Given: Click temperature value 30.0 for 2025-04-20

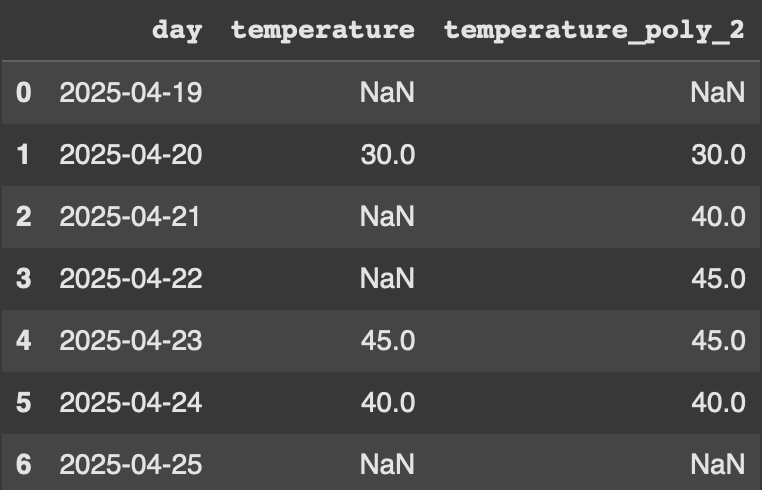Looking at the screenshot, I should pyautogui.click(x=388, y=155).
